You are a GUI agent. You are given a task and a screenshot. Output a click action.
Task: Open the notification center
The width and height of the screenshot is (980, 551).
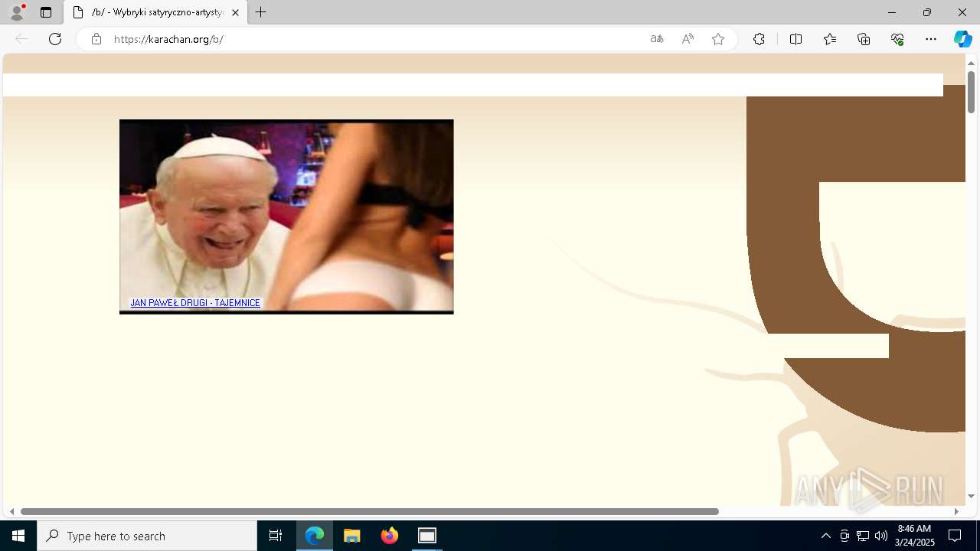[955, 536]
